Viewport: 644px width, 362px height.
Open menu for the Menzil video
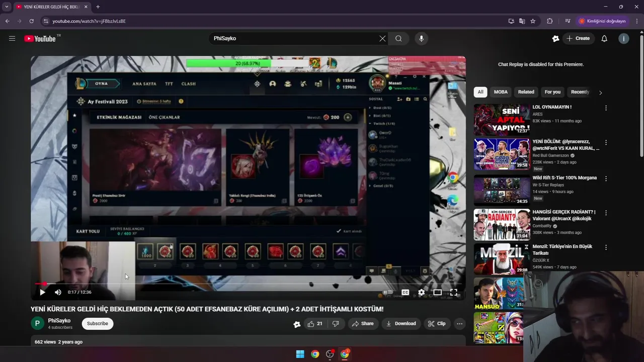[606, 248]
